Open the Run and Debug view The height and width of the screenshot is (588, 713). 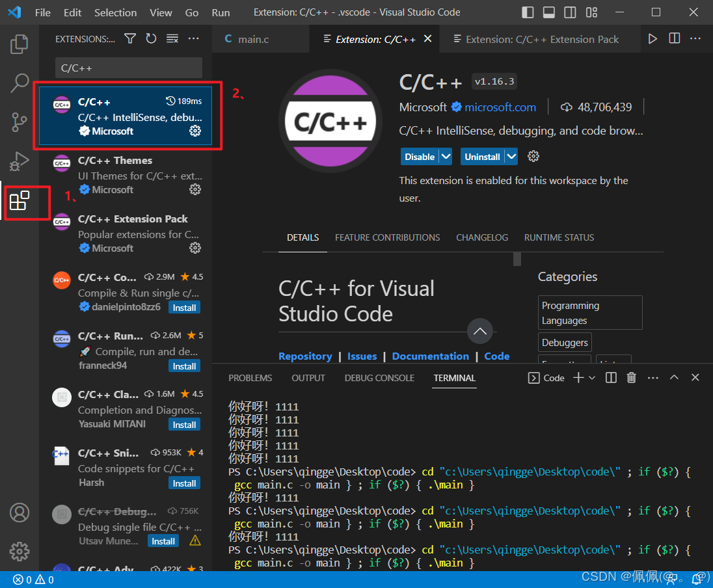pos(19,161)
